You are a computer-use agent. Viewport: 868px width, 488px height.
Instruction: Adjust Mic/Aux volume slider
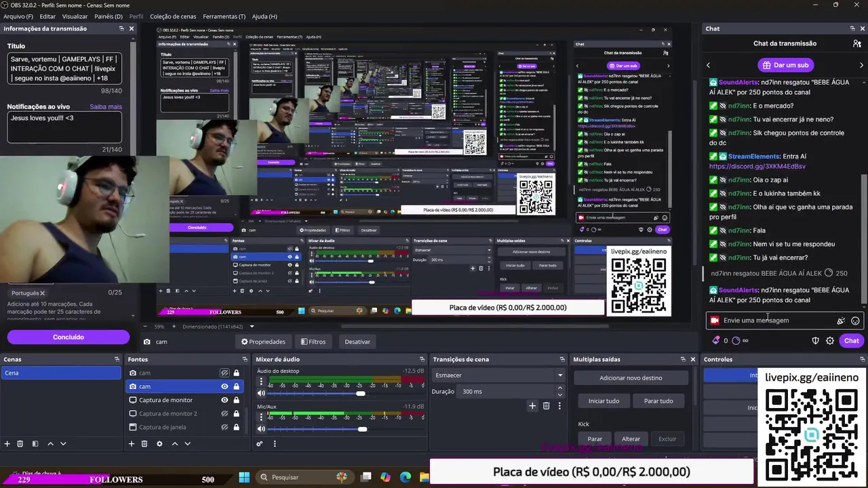click(x=362, y=428)
